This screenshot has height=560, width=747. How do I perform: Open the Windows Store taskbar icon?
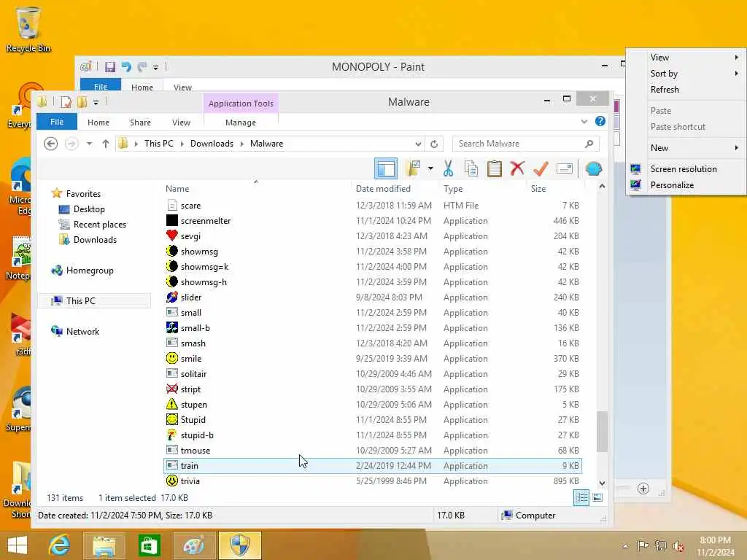149,545
